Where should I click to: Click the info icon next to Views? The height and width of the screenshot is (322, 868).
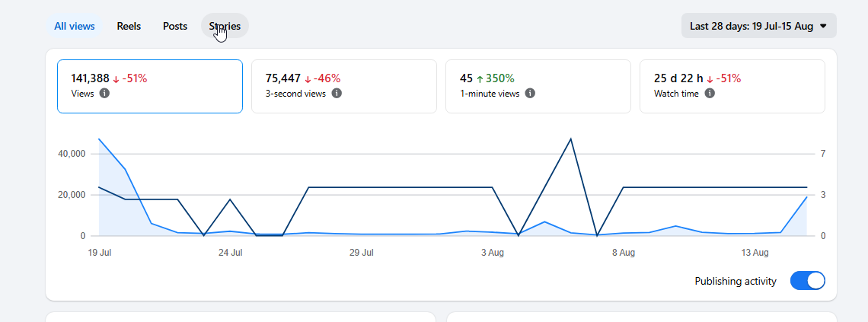tap(104, 94)
